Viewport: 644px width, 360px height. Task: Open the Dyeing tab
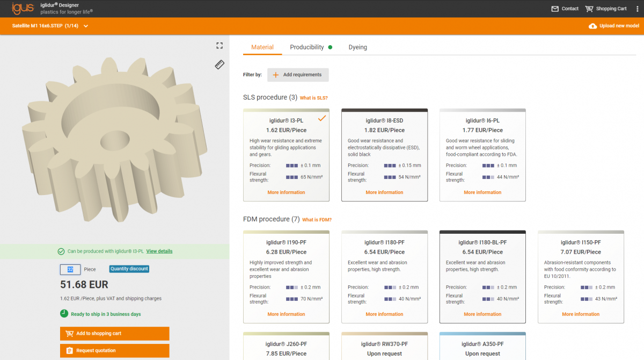pyautogui.click(x=358, y=47)
